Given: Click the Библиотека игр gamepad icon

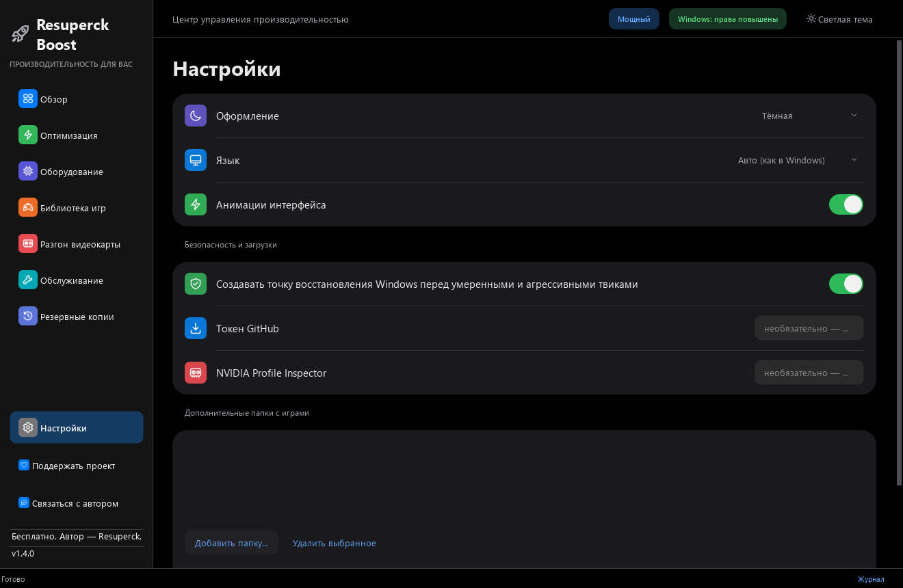Looking at the screenshot, I should tap(28, 208).
